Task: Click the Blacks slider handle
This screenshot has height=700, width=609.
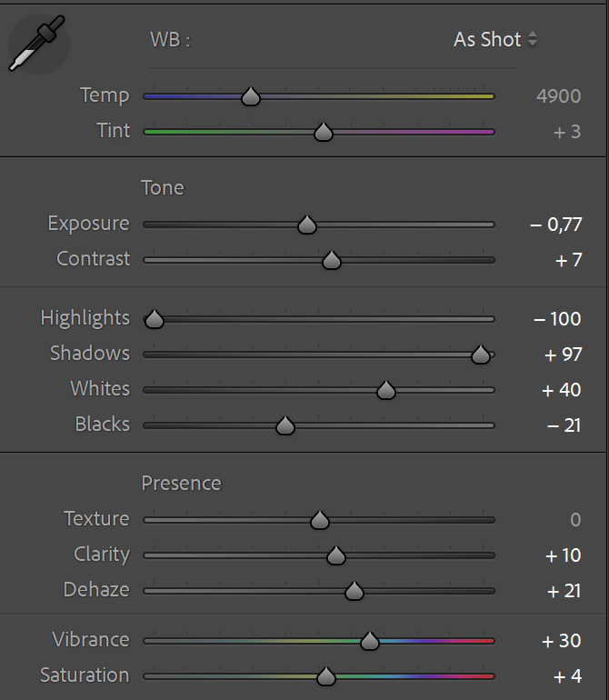Action: pyautogui.click(x=285, y=425)
